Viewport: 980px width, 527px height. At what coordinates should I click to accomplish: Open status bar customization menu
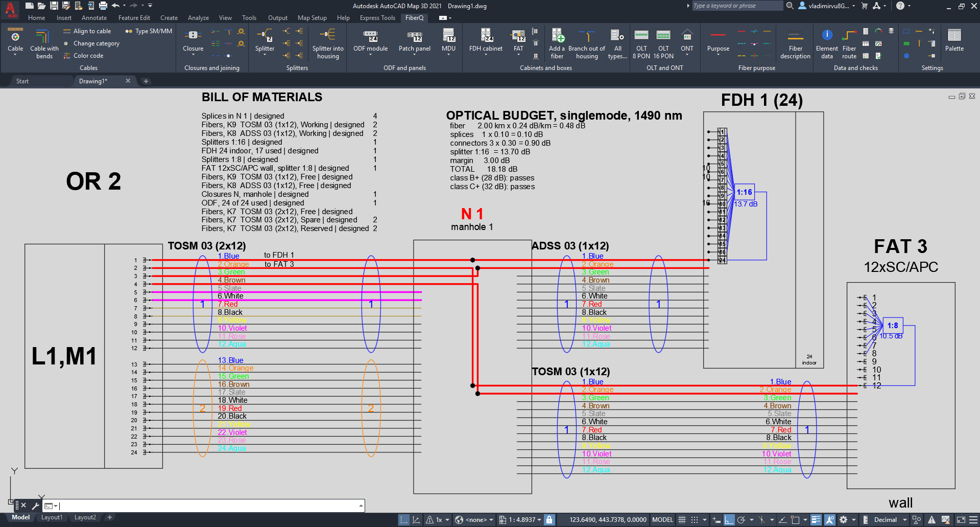click(973, 520)
